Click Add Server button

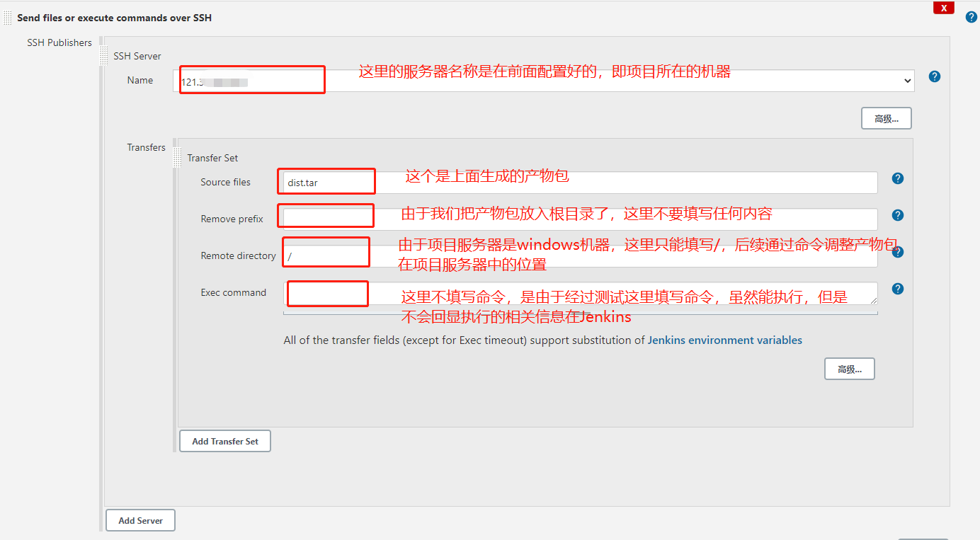coord(140,520)
